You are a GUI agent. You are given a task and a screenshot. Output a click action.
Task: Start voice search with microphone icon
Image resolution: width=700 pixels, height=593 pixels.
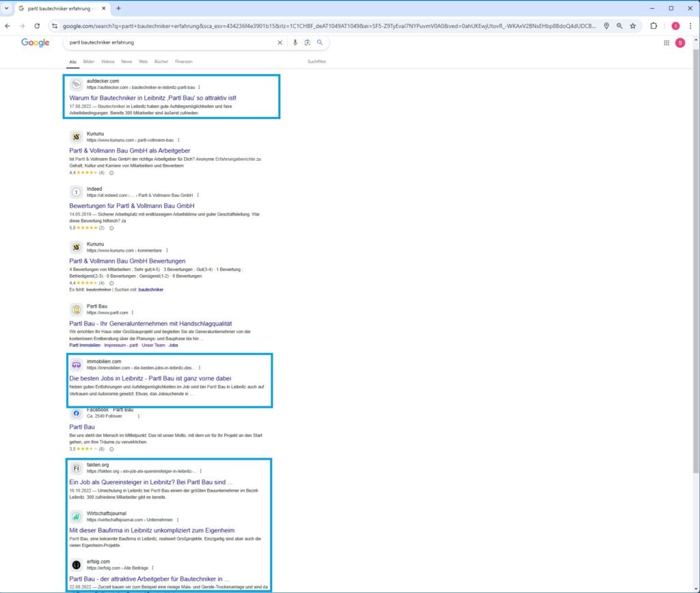click(295, 42)
